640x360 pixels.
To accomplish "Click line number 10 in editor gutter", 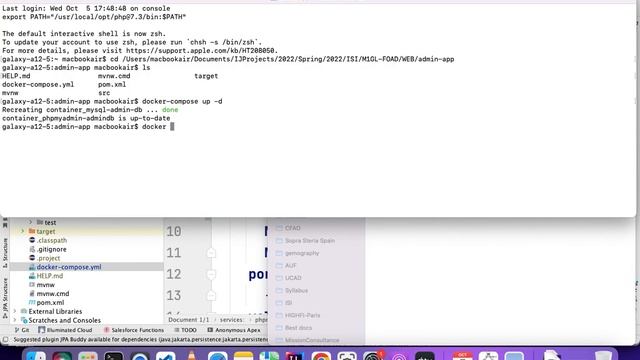I will [x=174, y=232].
